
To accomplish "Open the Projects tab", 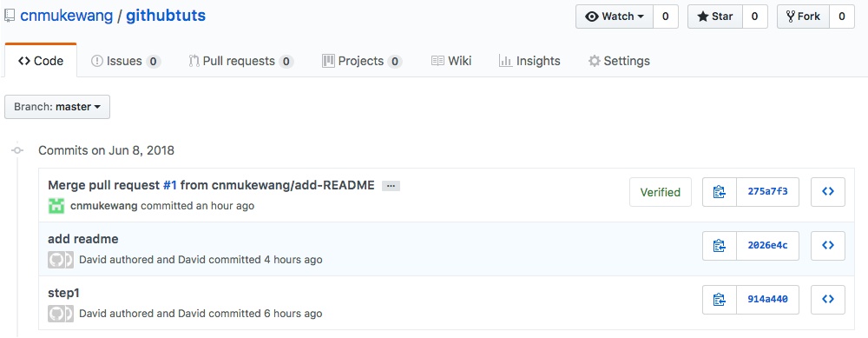I will tap(361, 61).
